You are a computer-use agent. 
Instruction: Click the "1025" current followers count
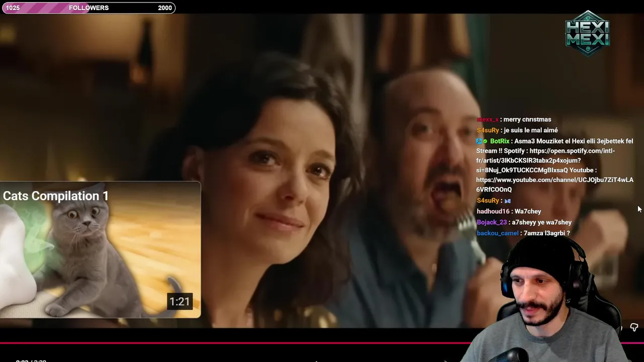(13, 8)
